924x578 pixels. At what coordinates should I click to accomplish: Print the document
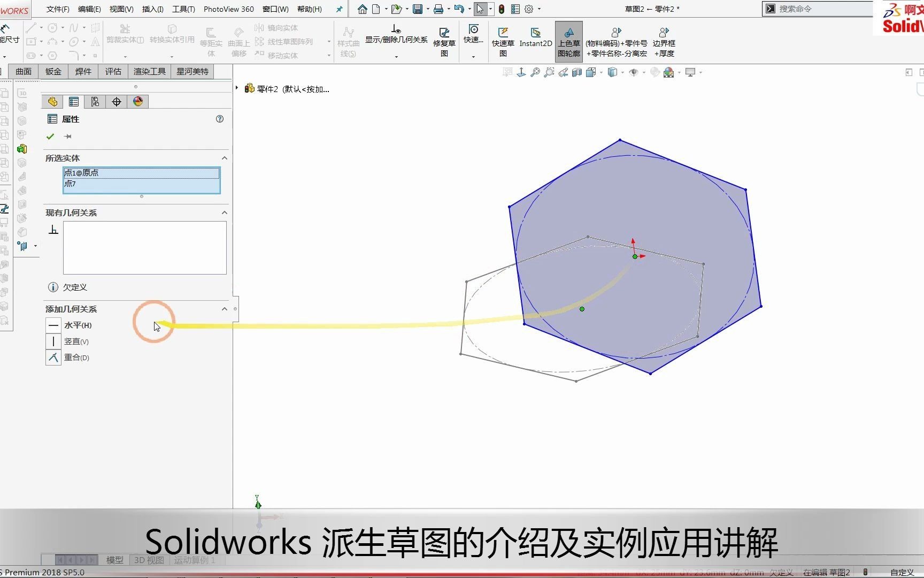(438, 9)
